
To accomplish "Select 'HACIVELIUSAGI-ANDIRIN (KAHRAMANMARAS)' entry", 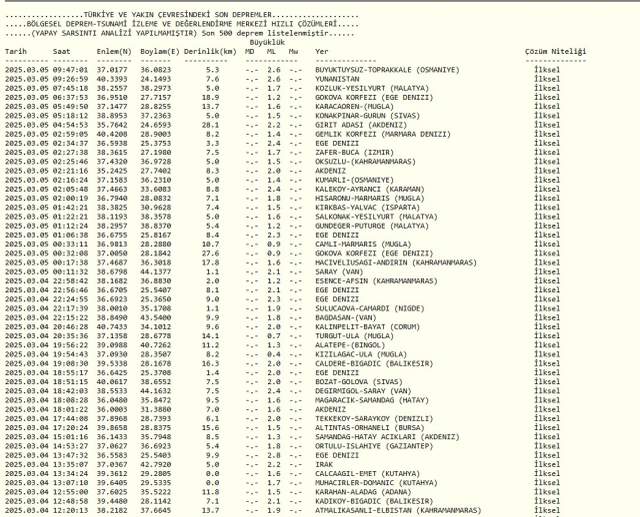I will pyautogui.click(x=396, y=263).
